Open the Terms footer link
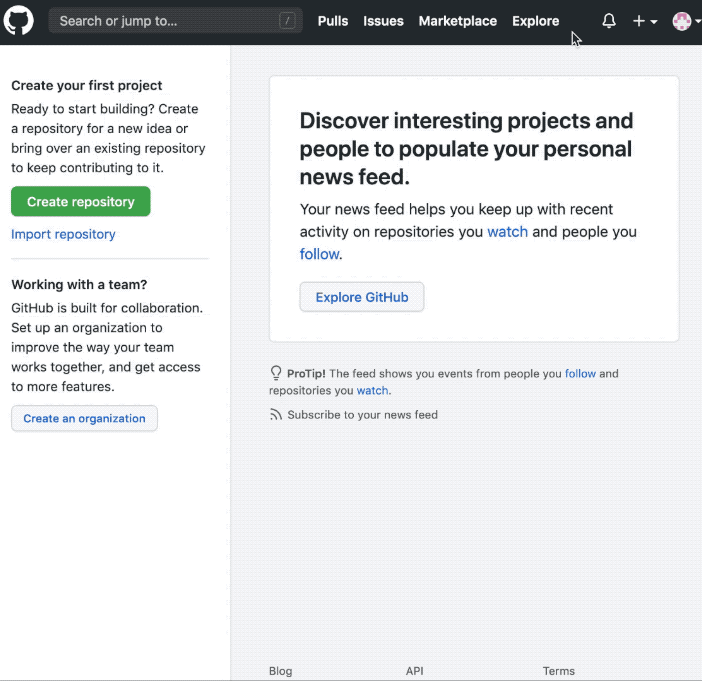Screen dimensions: 702x681 pos(559,671)
